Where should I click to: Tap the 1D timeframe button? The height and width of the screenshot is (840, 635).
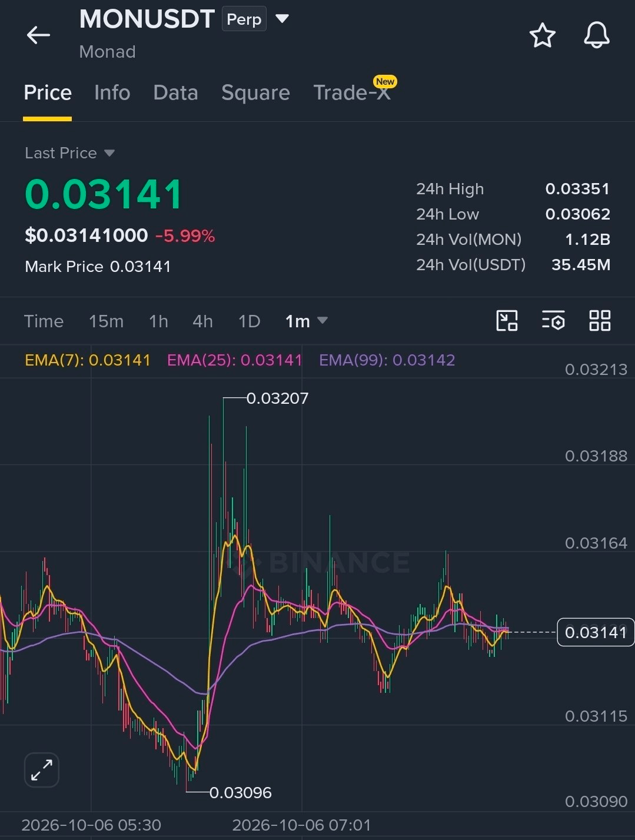click(249, 321)
